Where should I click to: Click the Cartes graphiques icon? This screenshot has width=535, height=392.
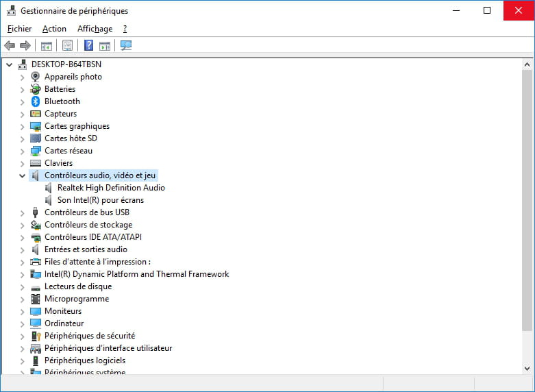[36, 126]
